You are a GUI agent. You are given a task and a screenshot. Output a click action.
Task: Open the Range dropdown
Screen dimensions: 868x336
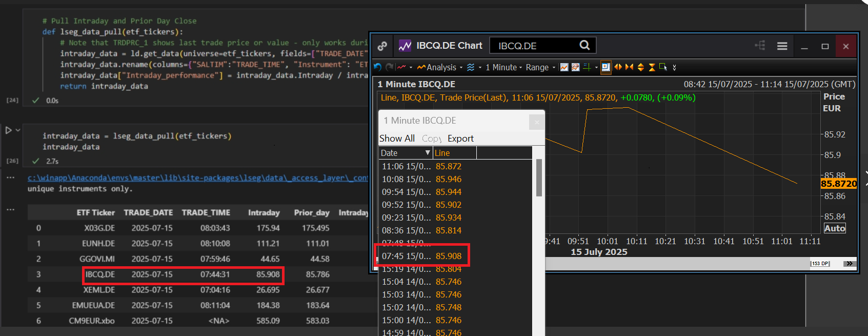click(540, 67)
